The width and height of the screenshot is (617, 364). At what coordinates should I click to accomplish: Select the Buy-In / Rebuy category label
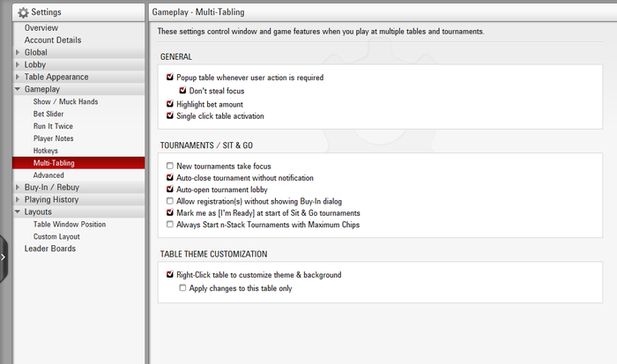pos(52,188)
